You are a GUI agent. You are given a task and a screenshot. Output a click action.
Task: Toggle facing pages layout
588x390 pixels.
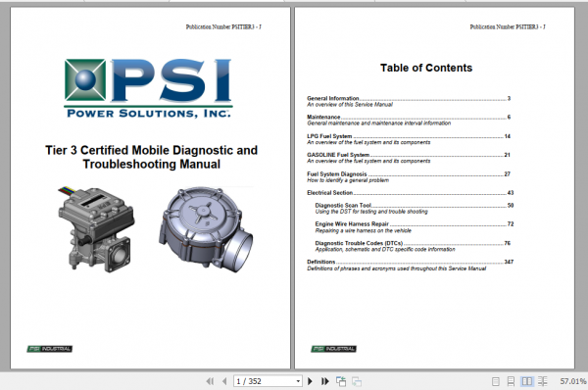coord(527,381)
